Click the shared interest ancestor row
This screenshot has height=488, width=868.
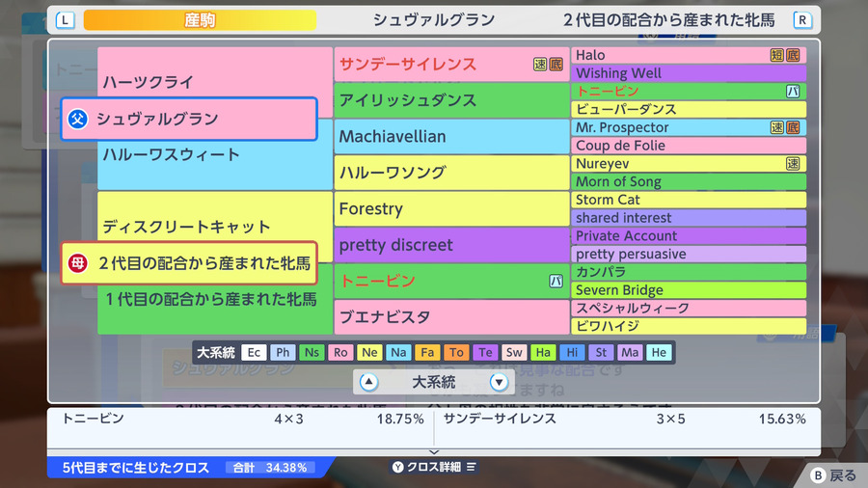[x=689, y=217]
